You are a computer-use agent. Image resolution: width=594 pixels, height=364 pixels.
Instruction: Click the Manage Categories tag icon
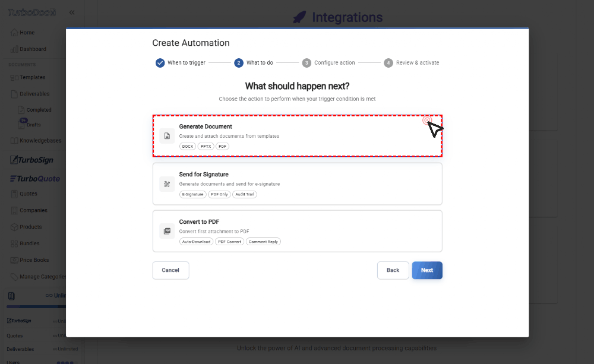pyautogui.click(x=15, y=277)
